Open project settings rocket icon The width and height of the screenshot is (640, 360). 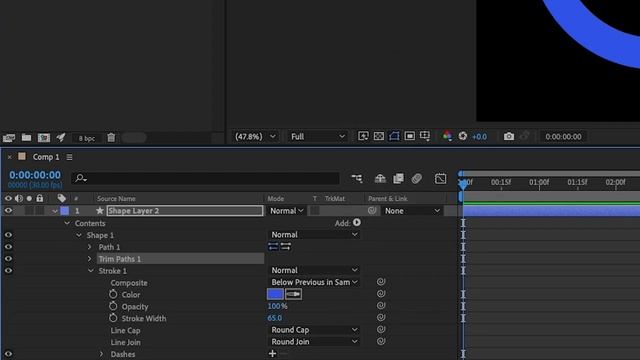coord(61,138)
